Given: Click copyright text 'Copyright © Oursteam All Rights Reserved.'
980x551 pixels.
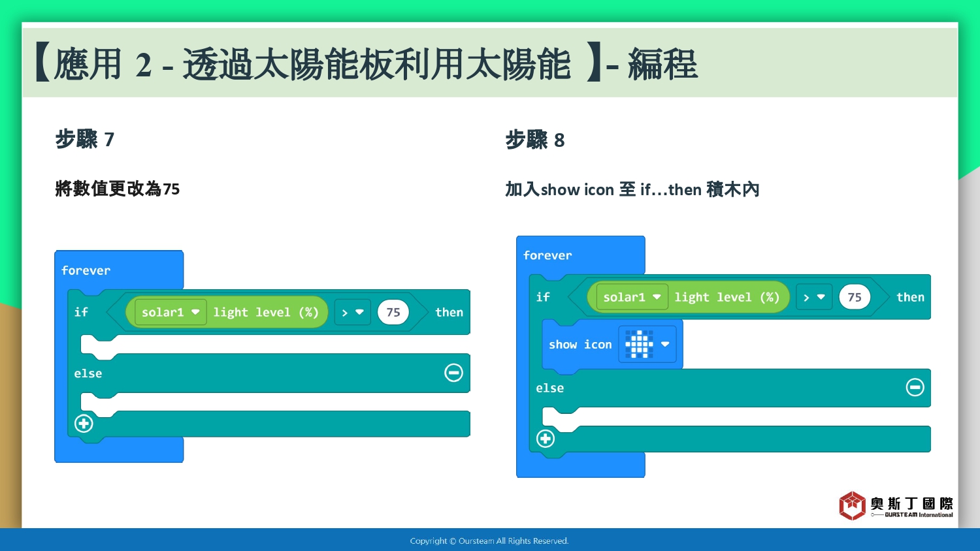Looking at the screenshot, I should pyautogui.click(x=489, y=541).
